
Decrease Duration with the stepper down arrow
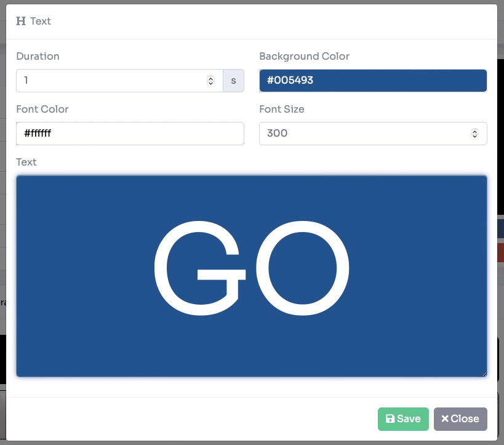[210, 83]
